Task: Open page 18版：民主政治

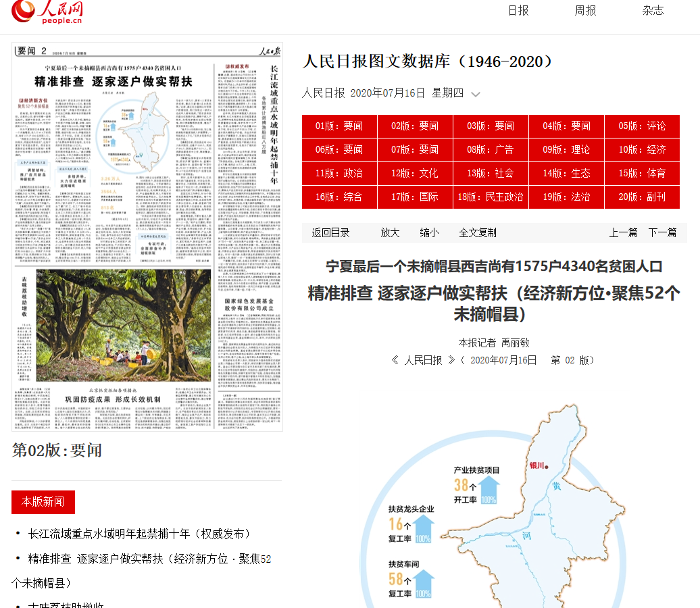Action: coord(491,197)
